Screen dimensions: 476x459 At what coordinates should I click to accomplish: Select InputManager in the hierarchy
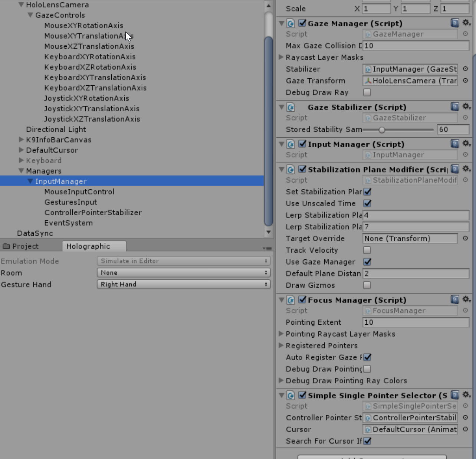pyautogui.click(x=60, y=181)
